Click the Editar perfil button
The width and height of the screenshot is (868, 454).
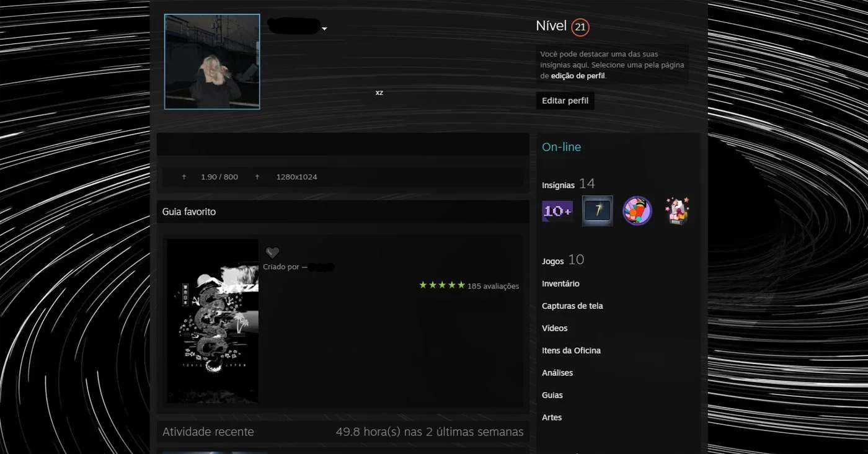(x=565, y=100)
